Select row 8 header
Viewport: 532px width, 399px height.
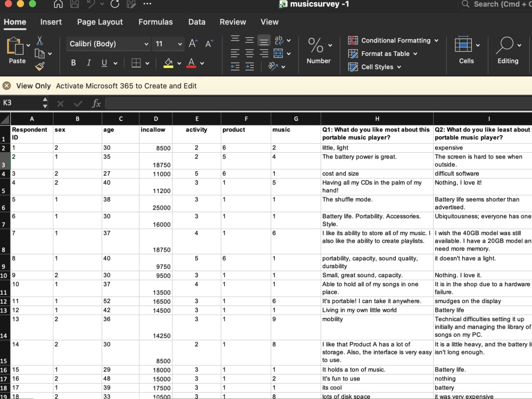(x=5, y=242)
